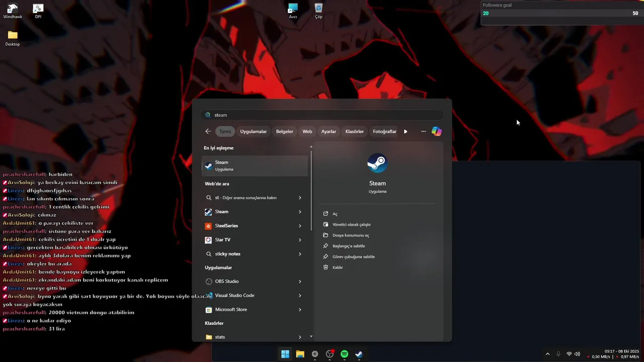
Task: Click the 'Visual Studio Code' result text
Action: click(234, 296)
